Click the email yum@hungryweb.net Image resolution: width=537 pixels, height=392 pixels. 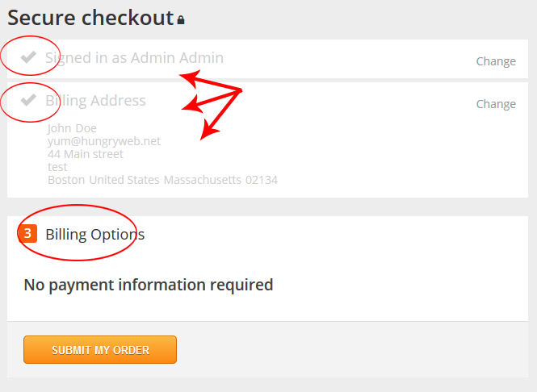coord(104,141)
